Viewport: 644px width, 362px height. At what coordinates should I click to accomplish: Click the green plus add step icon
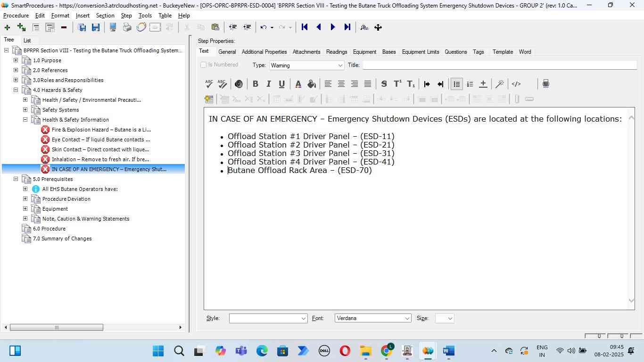point(7,27)
